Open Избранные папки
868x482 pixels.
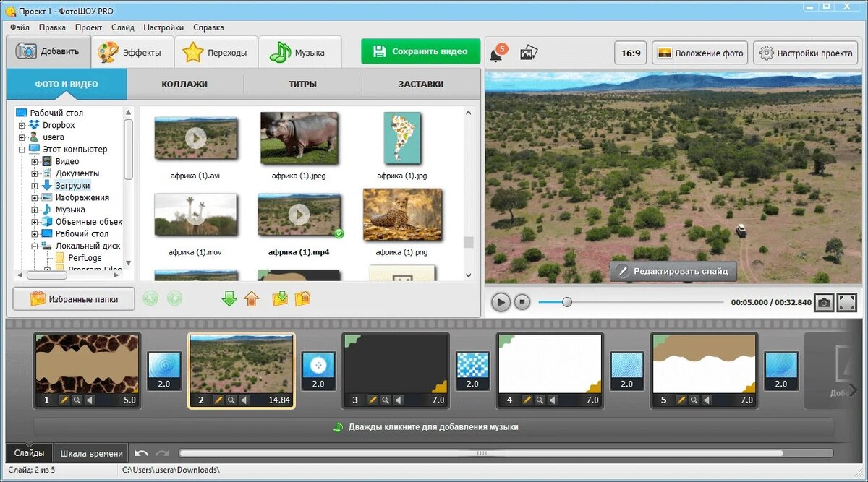(74, 298)
